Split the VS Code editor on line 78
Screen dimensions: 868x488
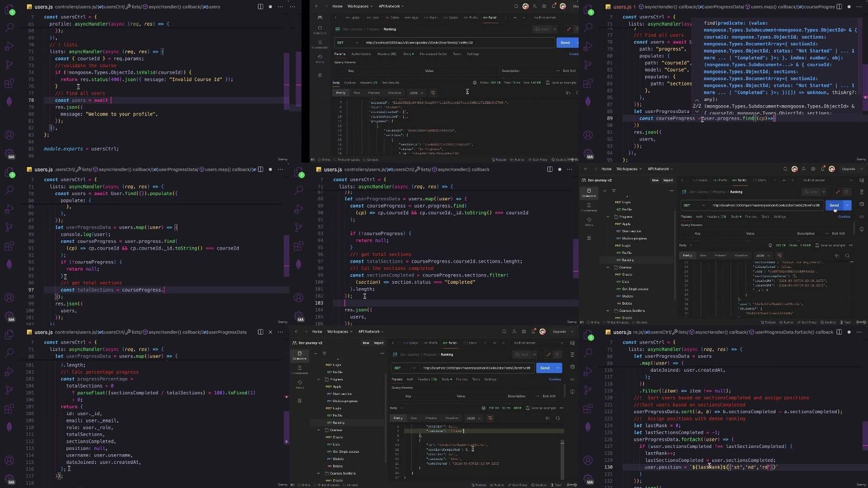point(260,7)
